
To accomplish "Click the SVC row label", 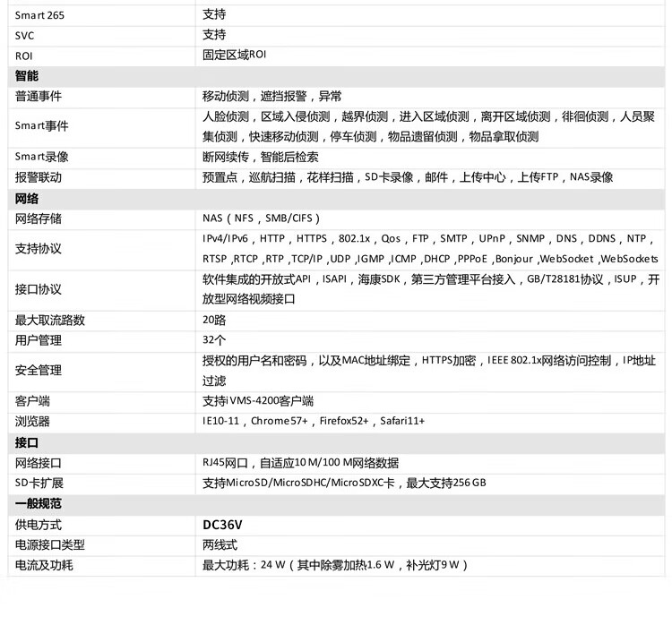I will pos(24,35).
